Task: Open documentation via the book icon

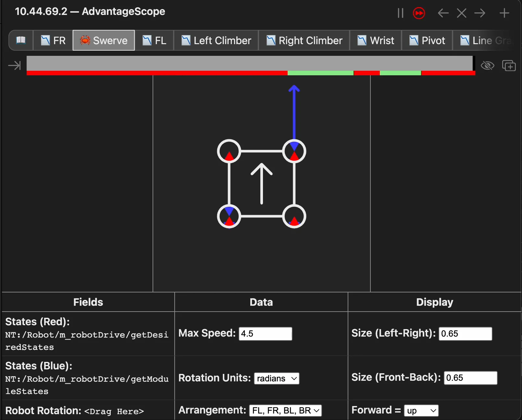Action: (x=20, y=40)
